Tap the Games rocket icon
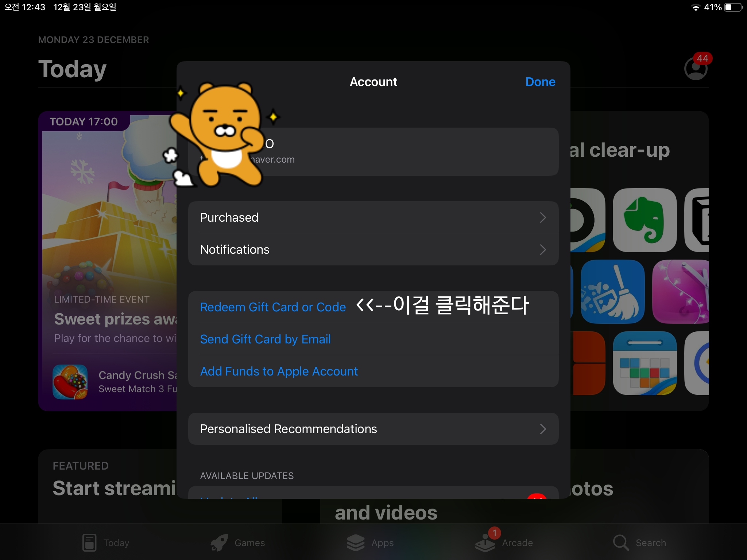The image size is (747, 560). click(x=219, y=542)
